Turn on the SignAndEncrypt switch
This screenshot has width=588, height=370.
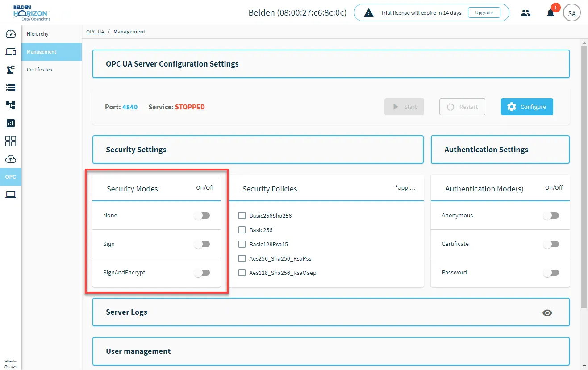point(202,273)
